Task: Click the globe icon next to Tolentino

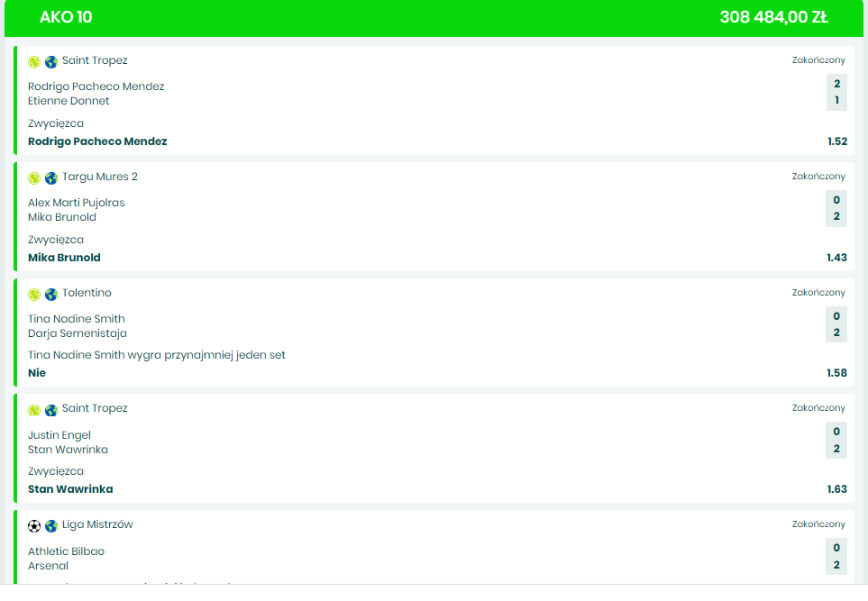Action: pos(51,295)
